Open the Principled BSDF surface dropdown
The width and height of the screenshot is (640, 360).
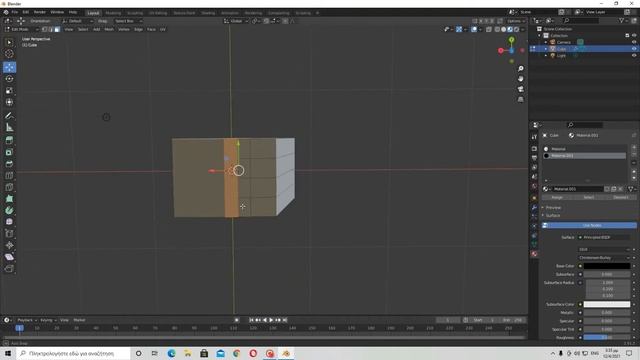coord(604,237)
